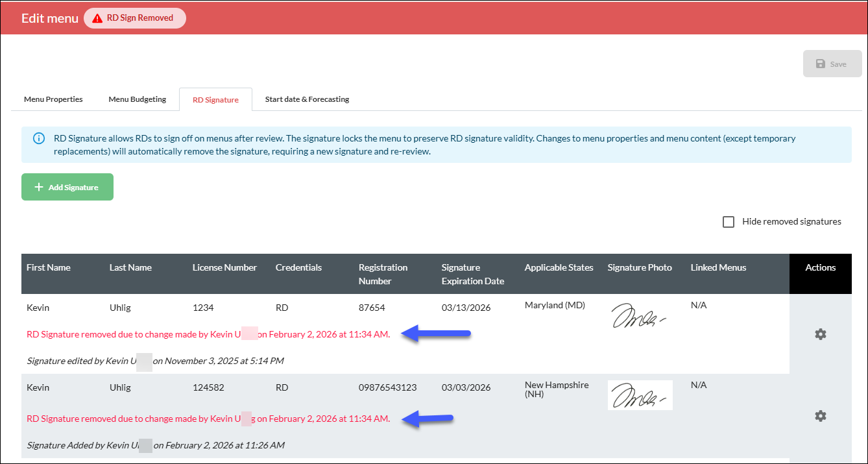Click expiration date 03/03/2026
Screen dimensions: 868x464
[x=466, y=387]
